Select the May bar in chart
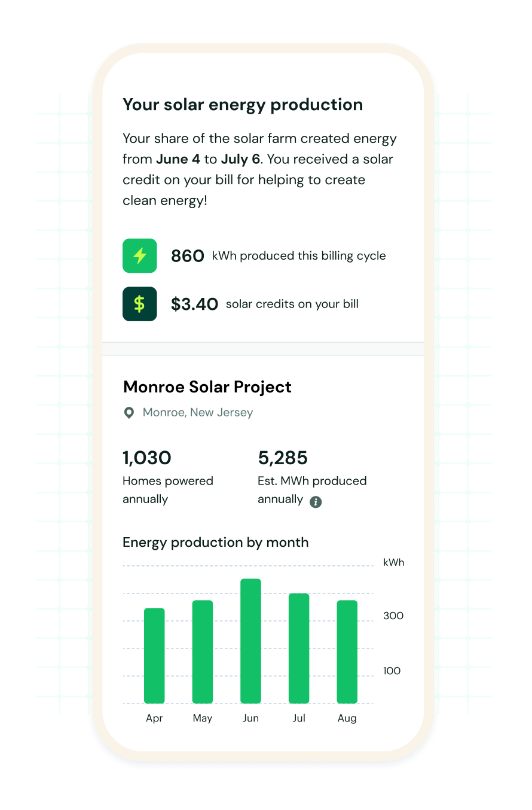The image size is (532, 810). tap(203, 651)
